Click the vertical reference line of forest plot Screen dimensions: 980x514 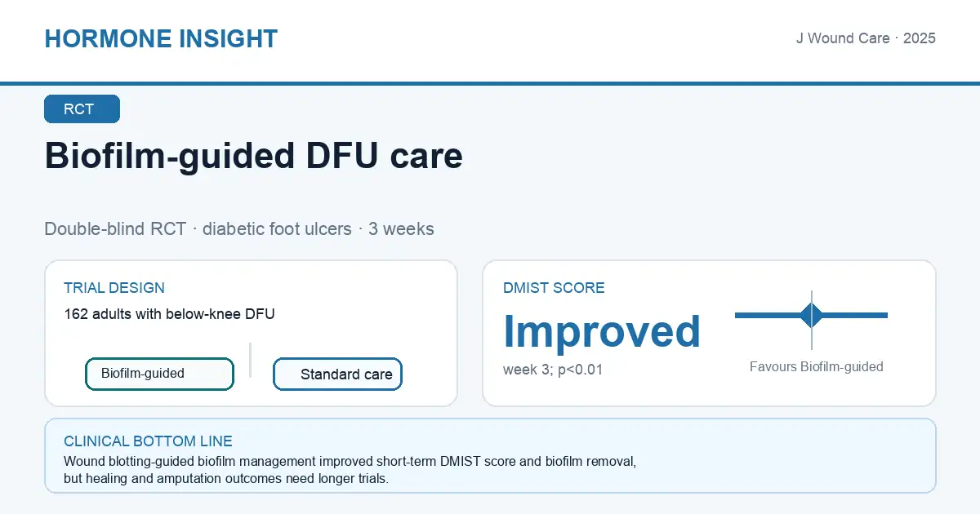(x=812, y=320)
